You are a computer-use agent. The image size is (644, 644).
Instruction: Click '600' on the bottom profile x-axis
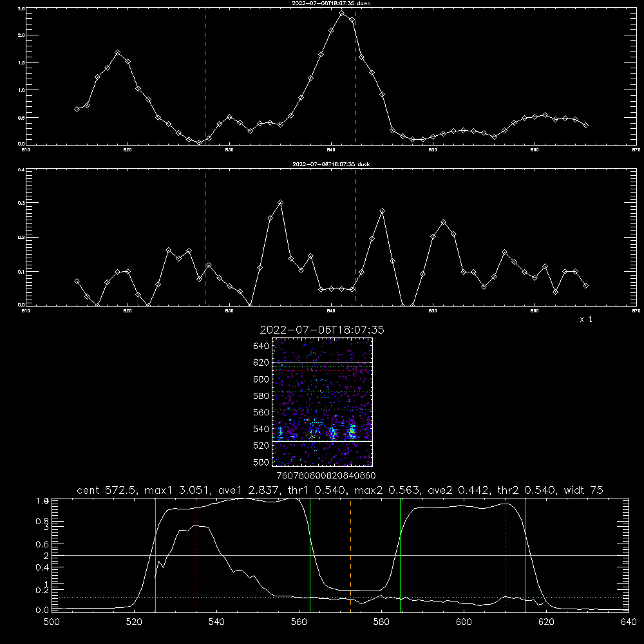464,622
